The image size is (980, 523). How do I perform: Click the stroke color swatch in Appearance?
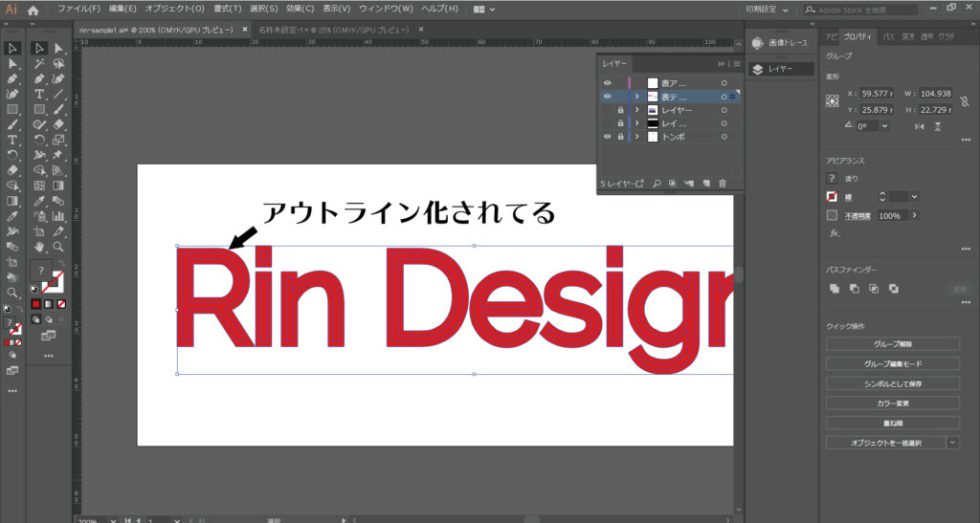[833, 196]
